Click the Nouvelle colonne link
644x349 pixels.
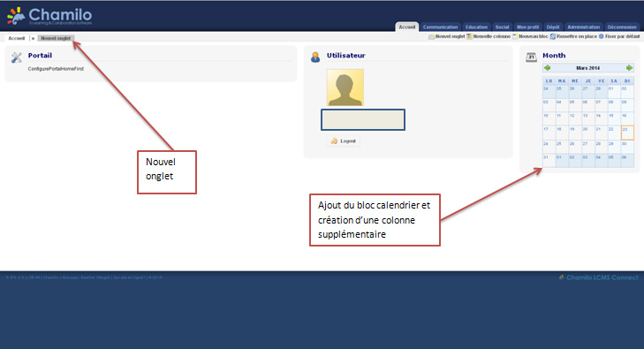[x=492, y=36]
